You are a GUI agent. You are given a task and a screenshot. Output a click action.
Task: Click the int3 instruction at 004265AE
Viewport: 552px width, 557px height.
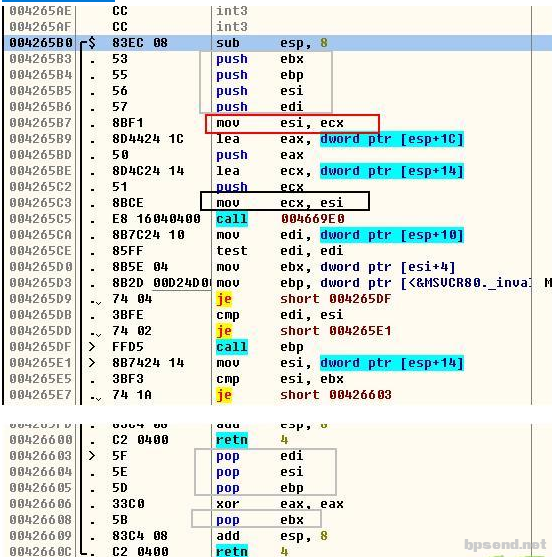point(232,11)
